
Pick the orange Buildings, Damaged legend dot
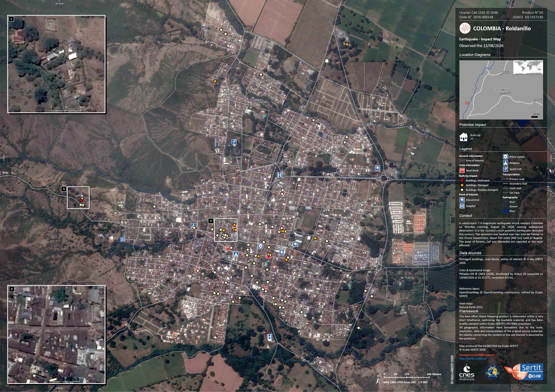(462, 185)
